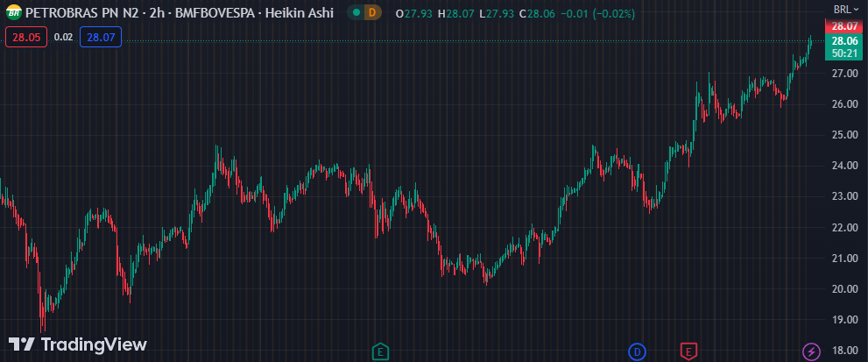868x362 pixels.
Task: Click the 19.00 price axis label
Action: point(844,320)
